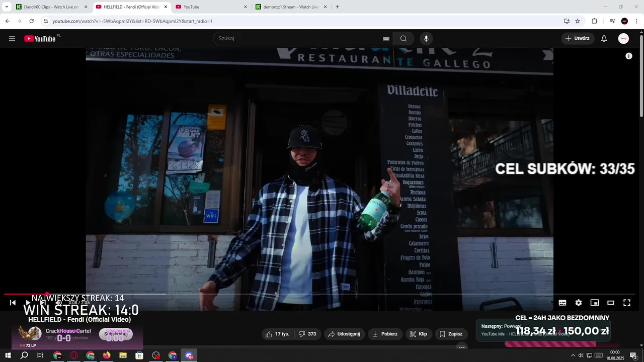Go to the YouTube home logo
The height and width of the screenshot is (362, 644).
(x=40, y=39)
